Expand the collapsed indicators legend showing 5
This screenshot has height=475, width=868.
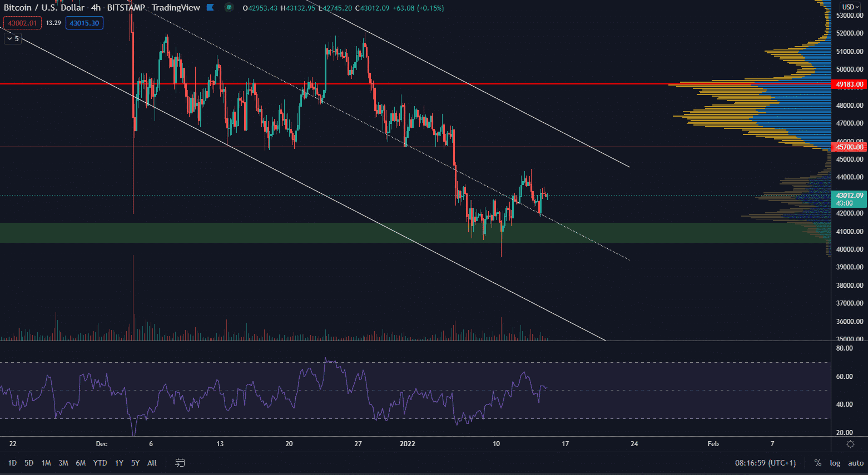(x=13, y=39)
